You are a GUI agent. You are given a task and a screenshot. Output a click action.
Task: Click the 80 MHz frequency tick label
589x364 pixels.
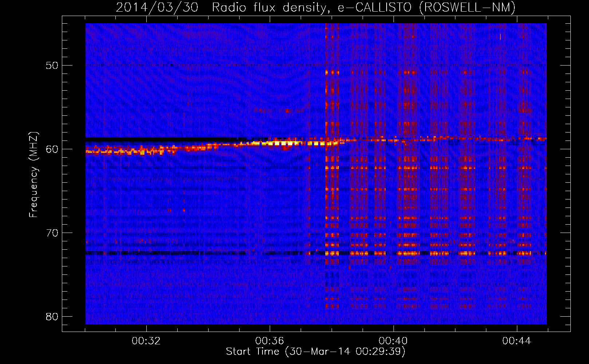tap(52, 317)
